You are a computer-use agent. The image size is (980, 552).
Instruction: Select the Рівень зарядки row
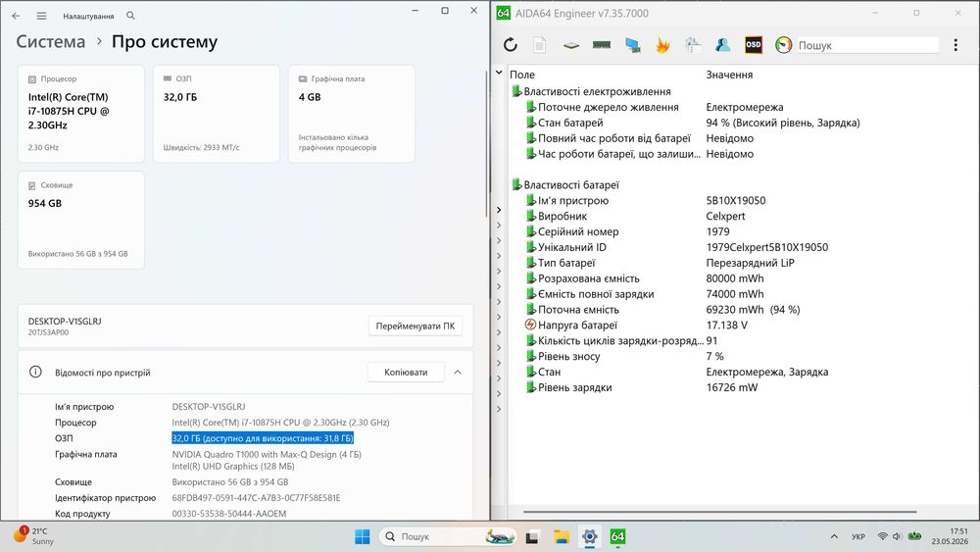[641, 387]
